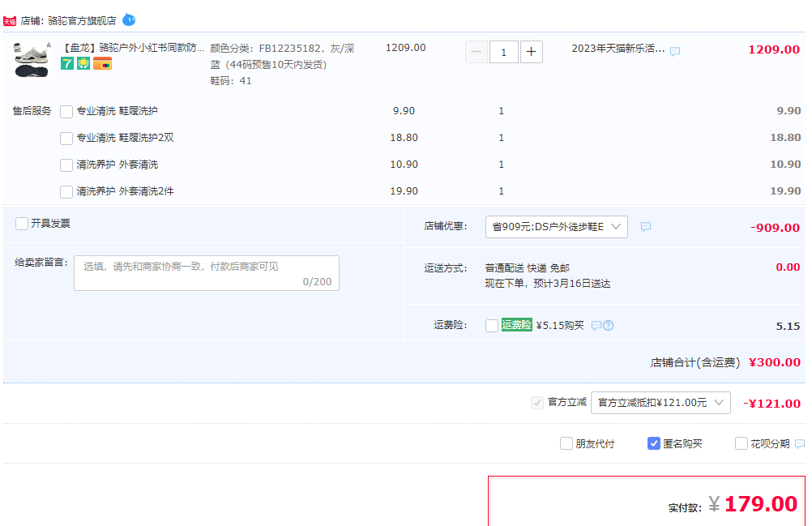The height and width of the screenshot is (526, 812).
Task: Click the 颜色分类 FB12235182 variant text
Action: click(282, 57)
